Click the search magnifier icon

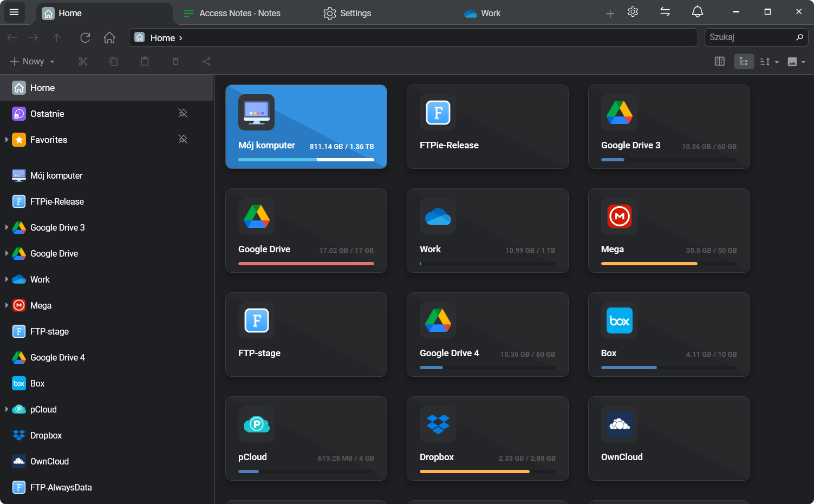799,37
